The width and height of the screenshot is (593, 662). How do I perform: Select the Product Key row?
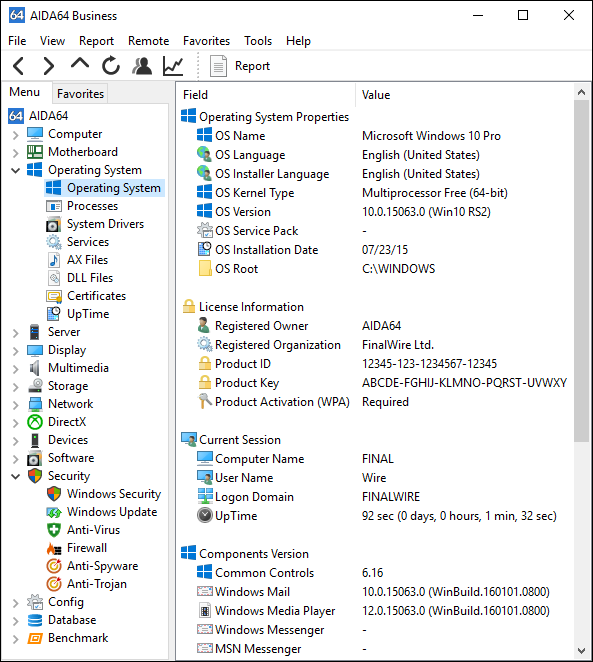click(374, 383)
